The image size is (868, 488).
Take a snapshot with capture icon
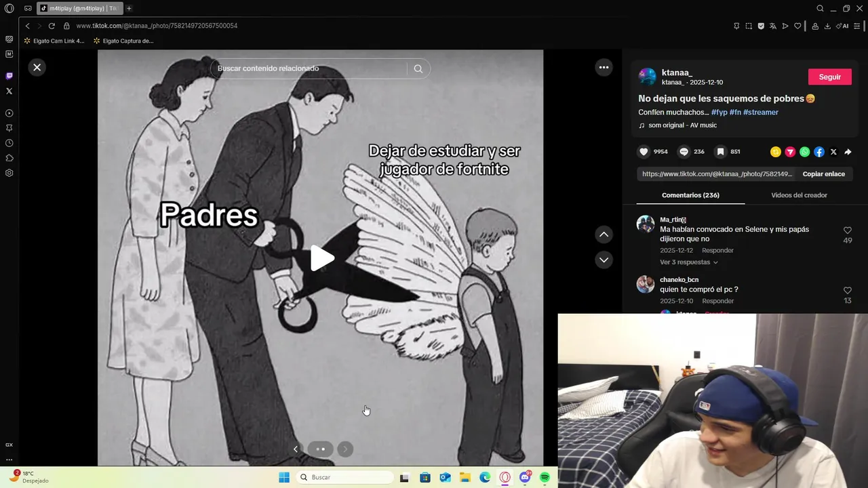tap(749, 26)
